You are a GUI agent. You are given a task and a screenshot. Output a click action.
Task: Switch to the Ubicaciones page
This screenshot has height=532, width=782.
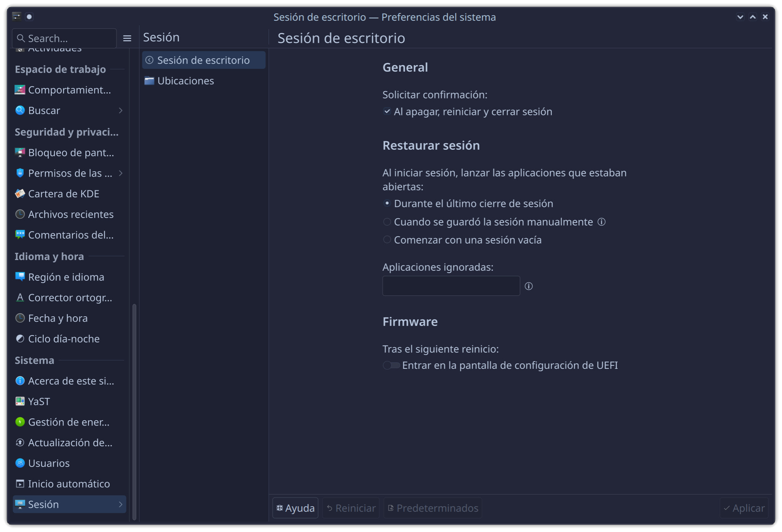pos(185,81)
